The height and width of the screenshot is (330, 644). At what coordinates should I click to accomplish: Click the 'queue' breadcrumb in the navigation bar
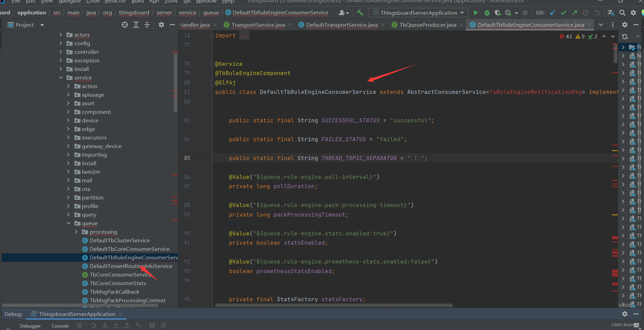click(x=211, y=13)
